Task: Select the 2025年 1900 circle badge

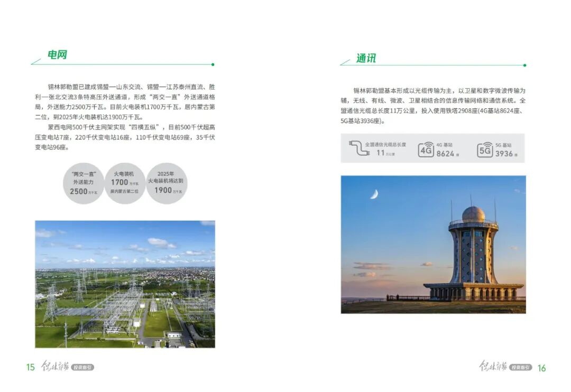Action: 167,183
